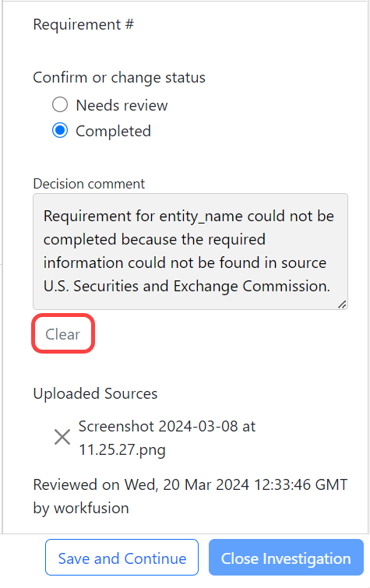
Task: Clear the decision comment
Action: pos(63,334)
